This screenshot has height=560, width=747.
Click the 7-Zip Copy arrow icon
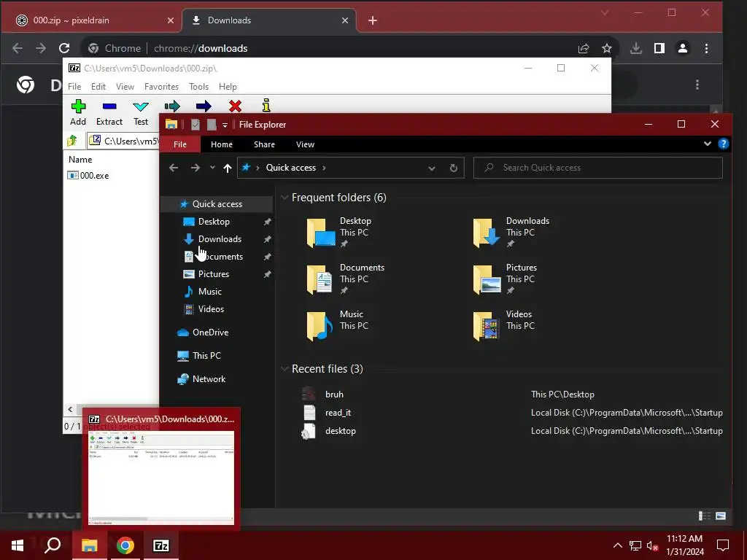[x=172, y=106]
